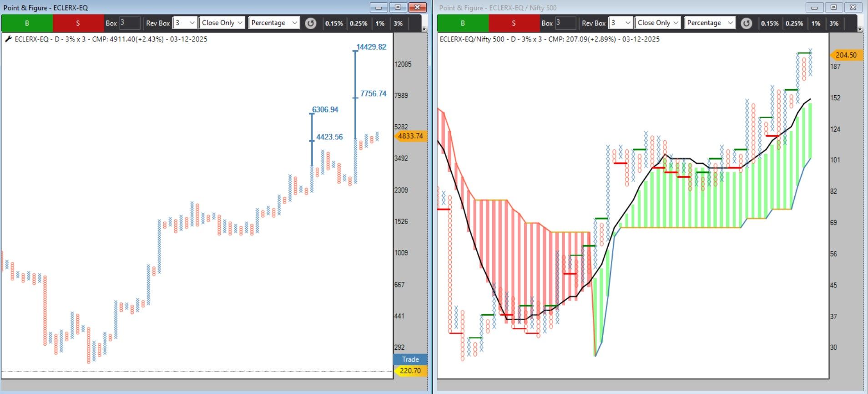Click the refresh icon in the ECLERX-EQ chart toolbar
This screenshot has height=394, width=868.
[311, 23]
